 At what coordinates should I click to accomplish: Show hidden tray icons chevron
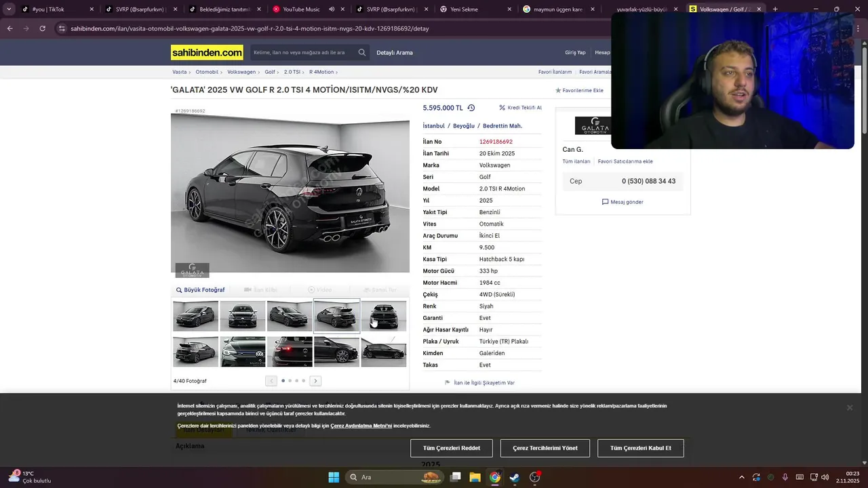coord(741,477)
